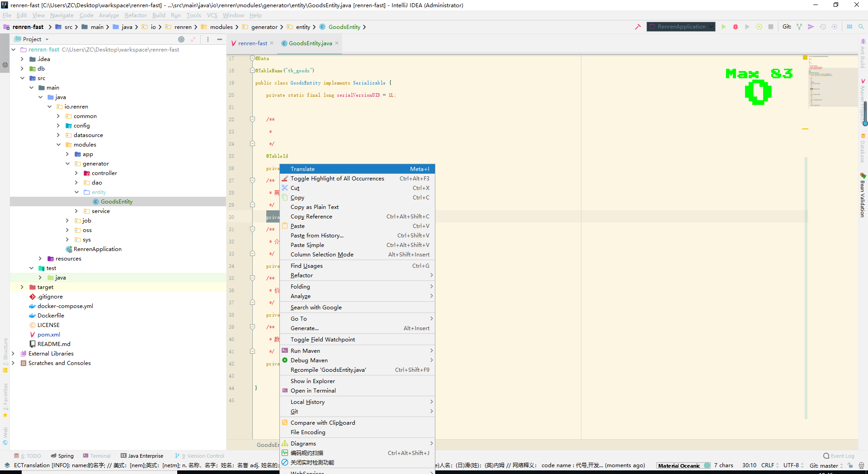Click the Git update project branch icon
The height and width of the screenshot is (474, 868).
point(799,27)
